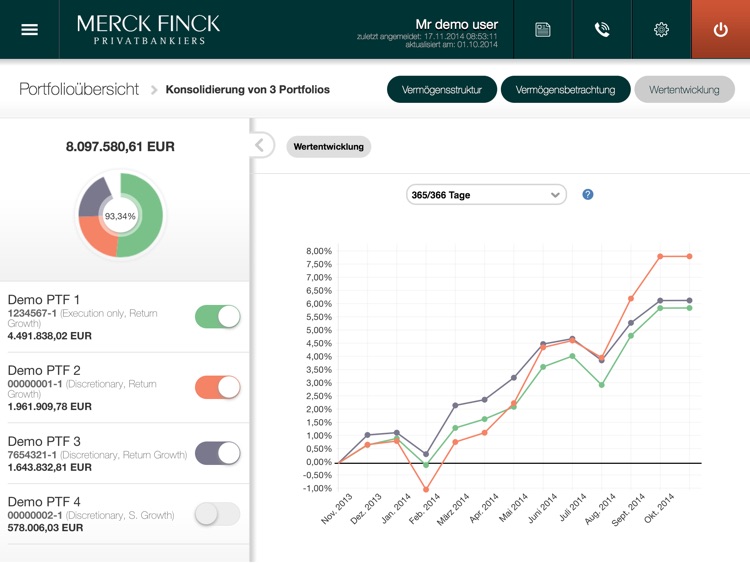This screenshot has width=750, height=563.
Task: Enable the Demo PTF 4 toggle
Action: 217,514
